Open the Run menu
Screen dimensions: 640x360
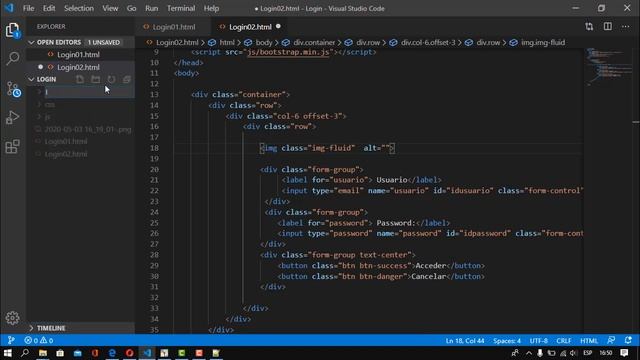coord(151,8)
